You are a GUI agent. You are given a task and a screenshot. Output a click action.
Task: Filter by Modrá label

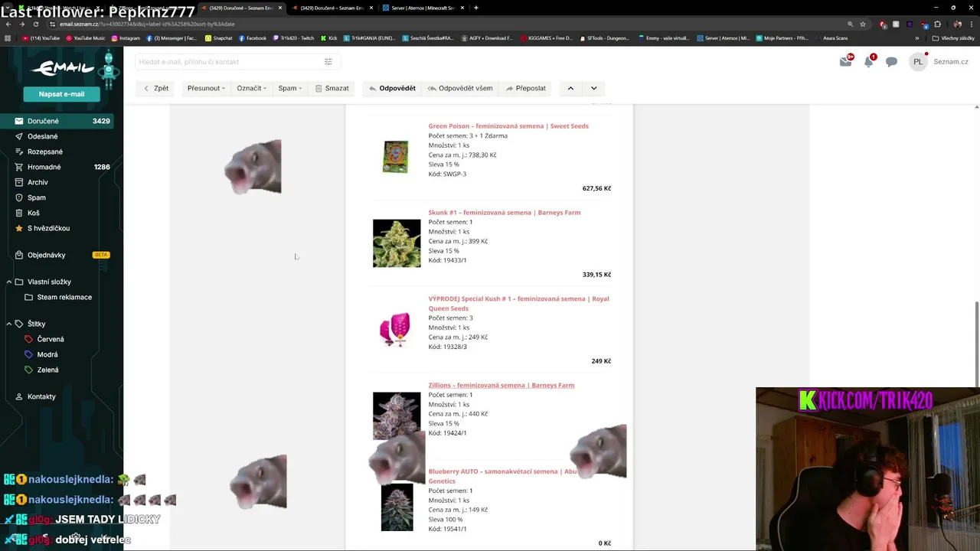47,354
